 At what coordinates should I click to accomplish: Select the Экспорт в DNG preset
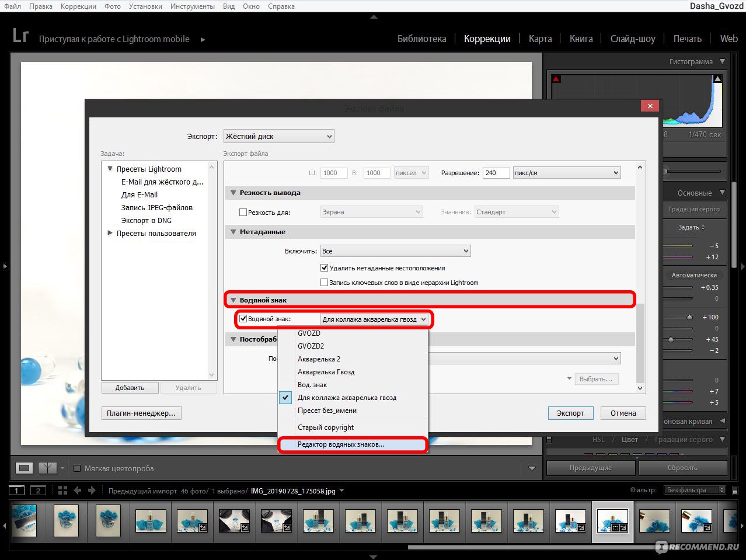pos(146,221)
